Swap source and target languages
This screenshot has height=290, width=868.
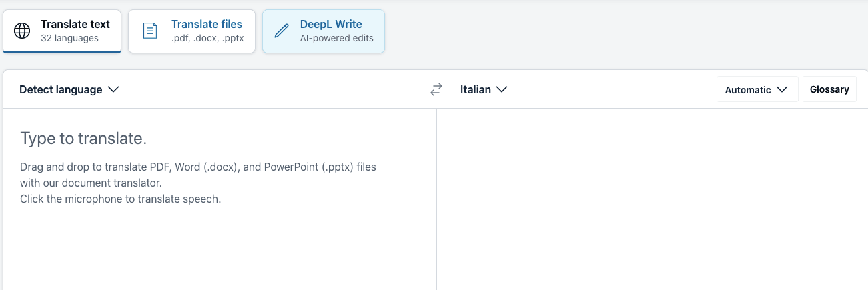coord(436,89)
